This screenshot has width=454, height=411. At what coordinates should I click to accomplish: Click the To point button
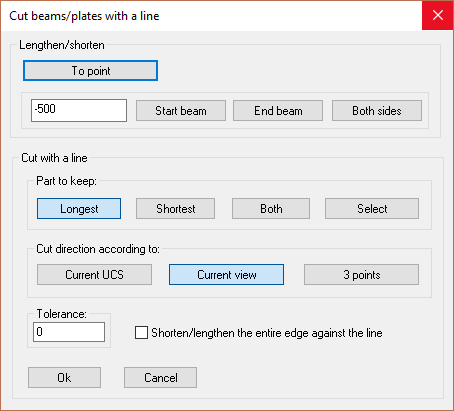click(90, 71)
